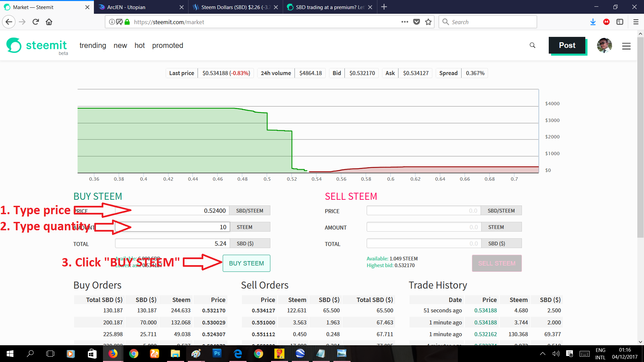The width and height of the screenshot is (644, 362).
Task: Click the Steemit logo icon
Action: [x=14, y=45]
